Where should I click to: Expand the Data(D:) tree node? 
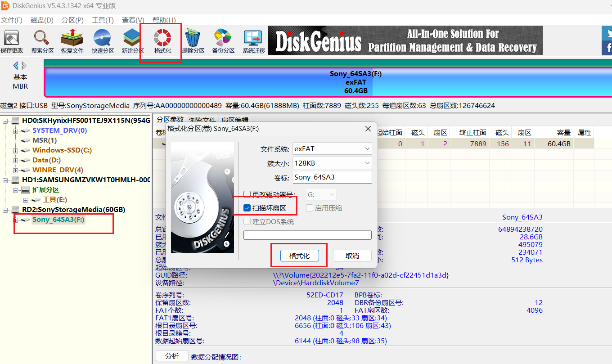(x=16, y=160)
